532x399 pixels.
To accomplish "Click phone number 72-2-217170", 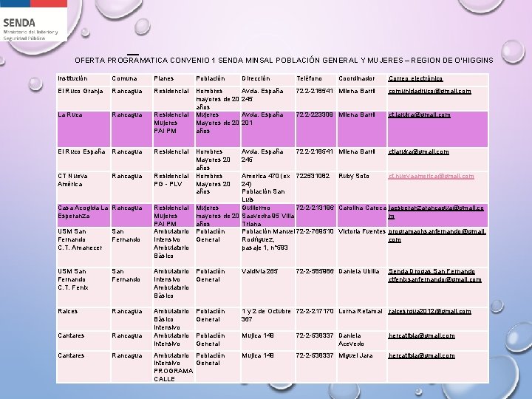I will click(316, 312).
